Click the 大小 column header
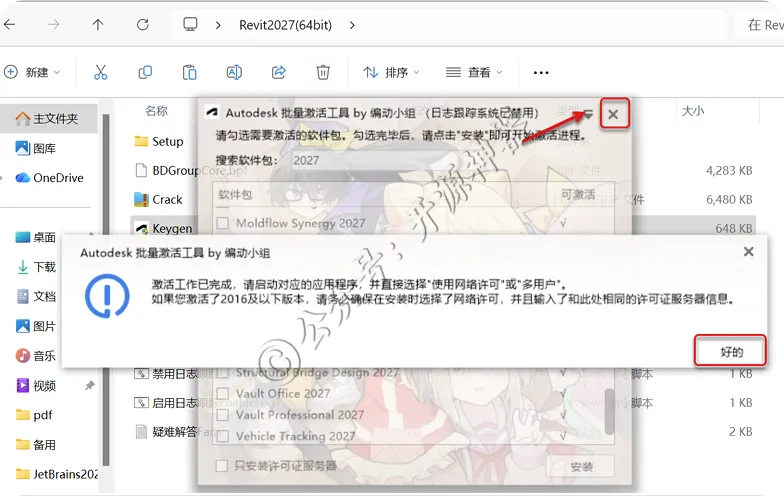784x496 pixels. (693, 110)
